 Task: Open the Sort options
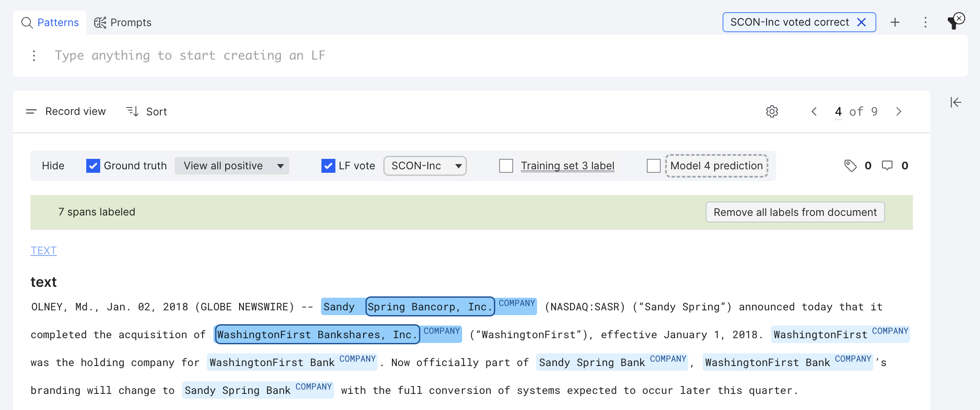[147, 111]
